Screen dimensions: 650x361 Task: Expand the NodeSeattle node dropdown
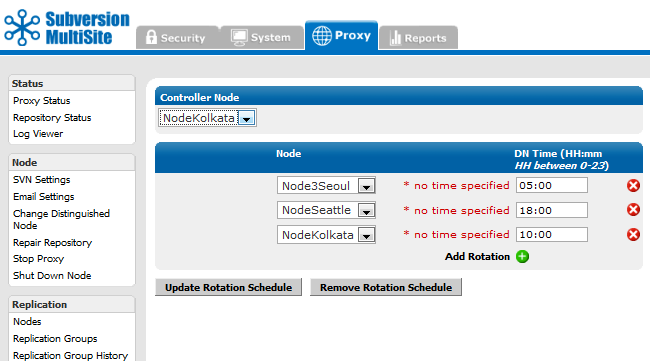click(326, 210)
